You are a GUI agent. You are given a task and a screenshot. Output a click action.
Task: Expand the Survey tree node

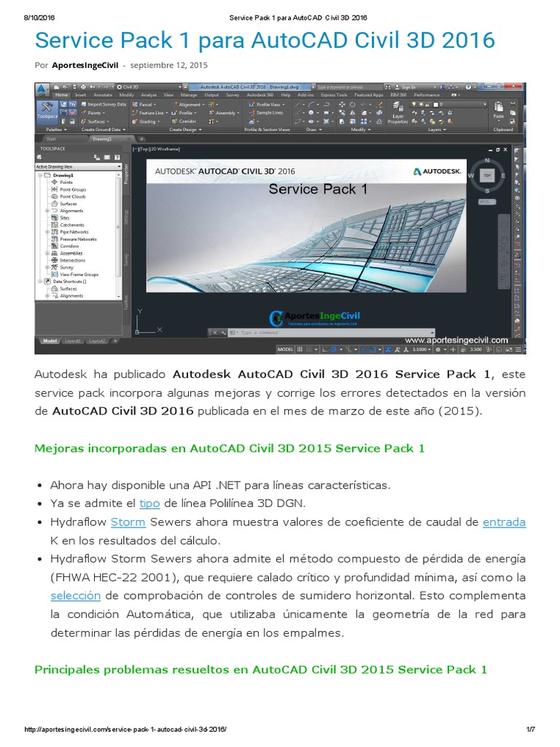pos(47,267)
